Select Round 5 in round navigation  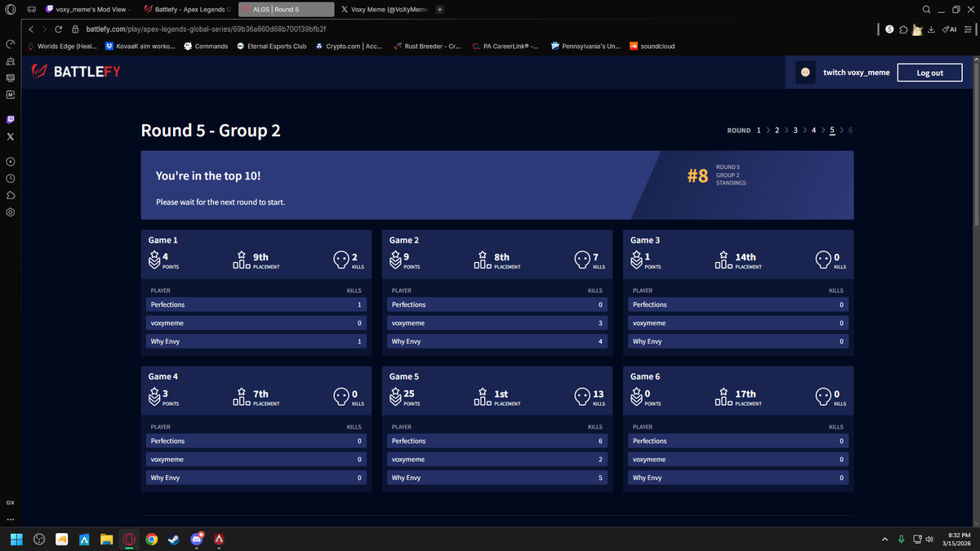point(832,131)
